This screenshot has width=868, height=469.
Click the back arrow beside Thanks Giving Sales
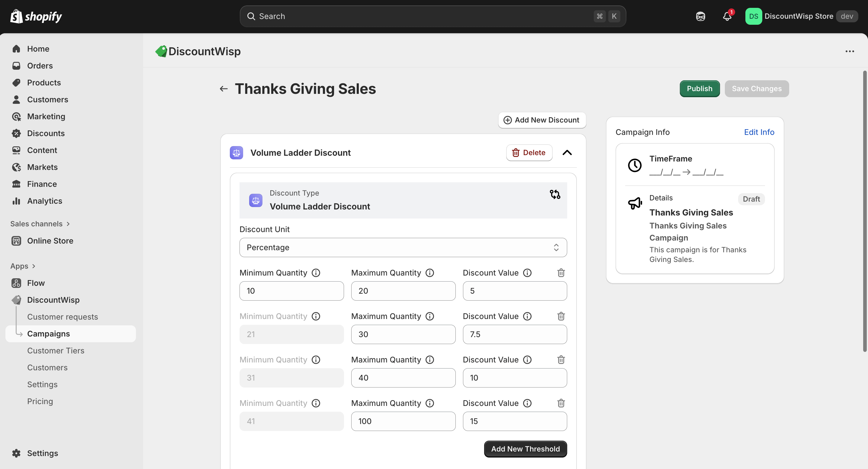coord(224,89)
